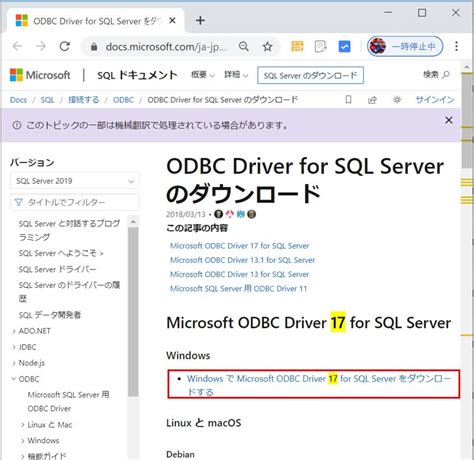Go to 接続する breadcrumb
Screen dimensions: 474x460
(83, 100)
